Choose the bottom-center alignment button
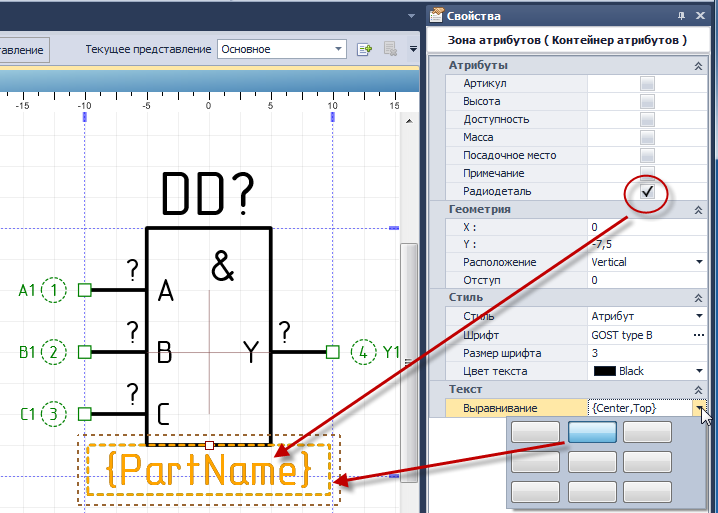 click(592, 492)
